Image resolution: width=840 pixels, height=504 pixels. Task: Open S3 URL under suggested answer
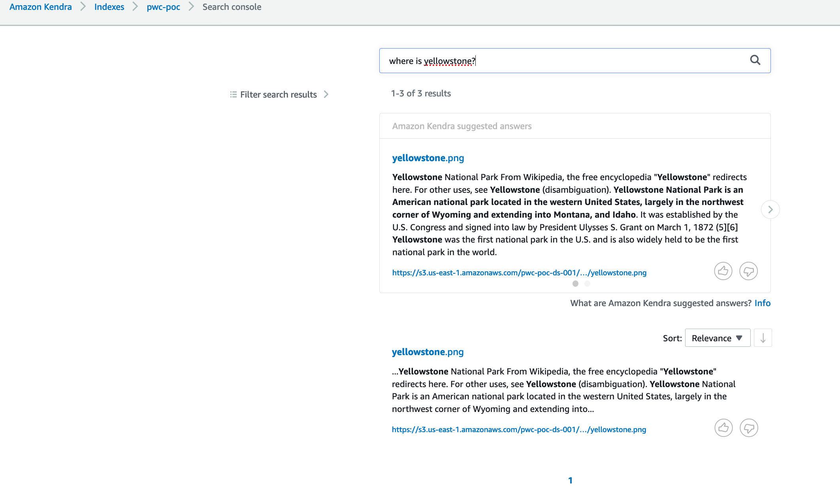coord(519,273)
